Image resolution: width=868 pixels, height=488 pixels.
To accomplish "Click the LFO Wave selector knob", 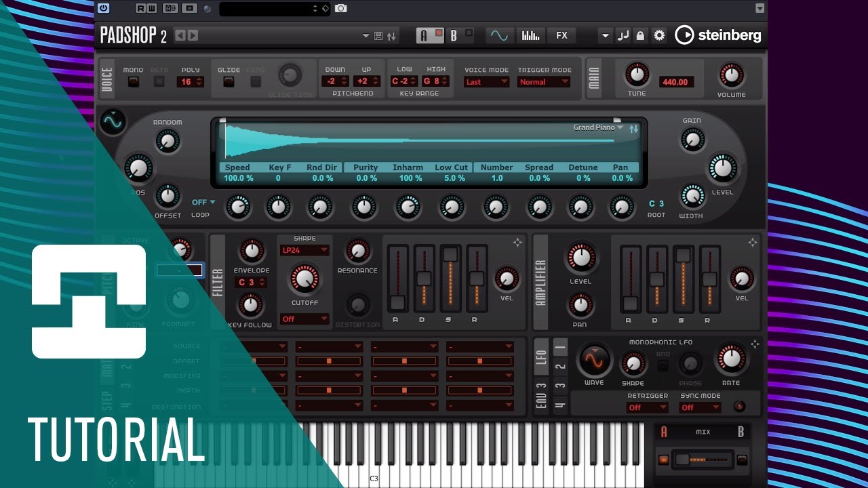I will (594, 359).
